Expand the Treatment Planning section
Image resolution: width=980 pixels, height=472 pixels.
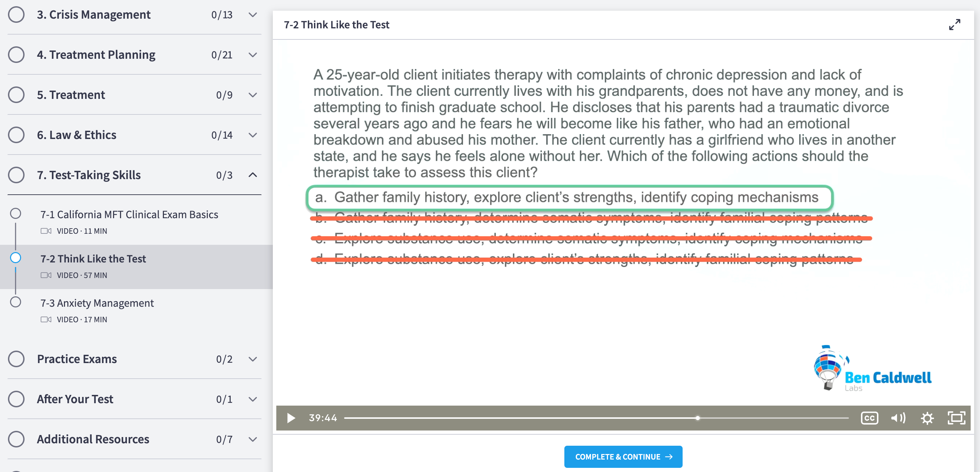tap(253, 55)
